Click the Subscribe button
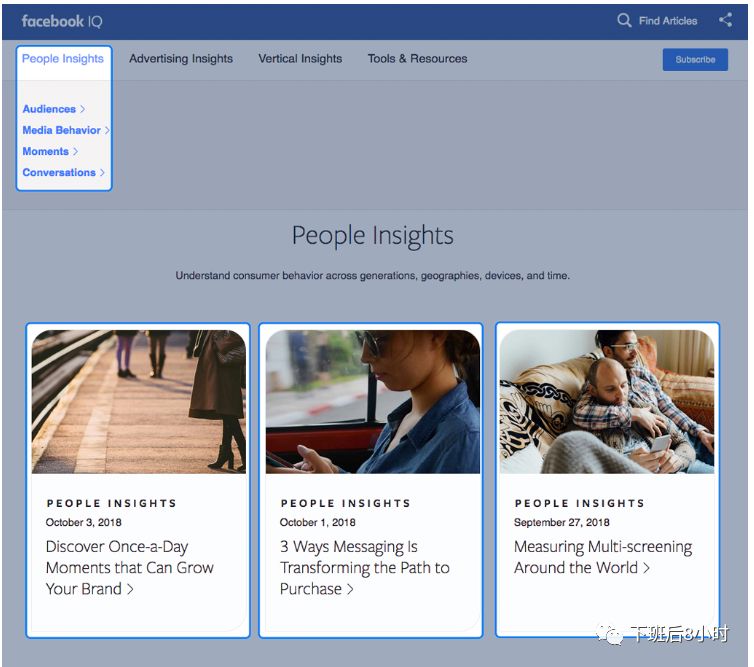Viewport: 754px width, 667px height. point(695,60)
